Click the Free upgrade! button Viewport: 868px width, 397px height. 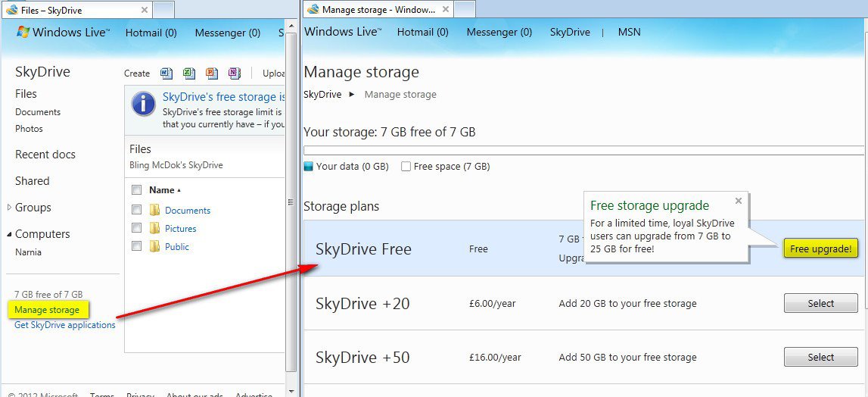pyautogui.click(x=820, y=249)
